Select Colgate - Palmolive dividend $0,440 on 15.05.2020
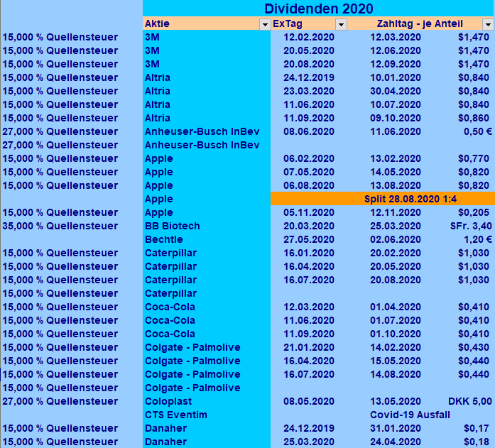The image size is (495, 448). [x=474, y=361]
